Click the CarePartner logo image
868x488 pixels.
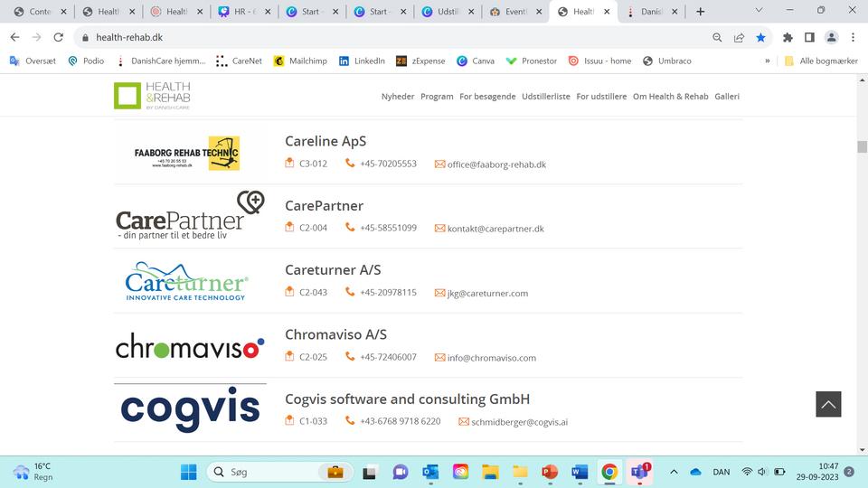point(190,215)
